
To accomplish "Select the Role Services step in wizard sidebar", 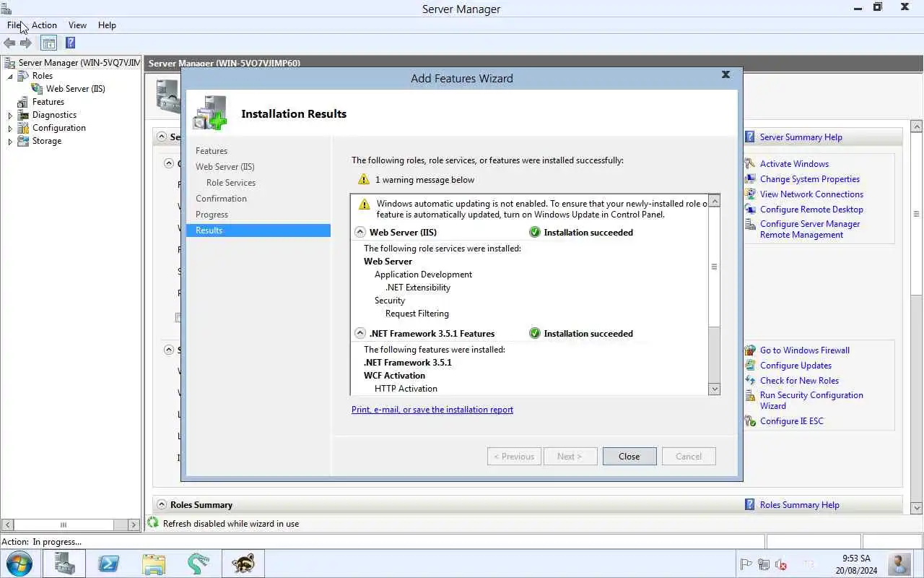I will coord(231,183).
